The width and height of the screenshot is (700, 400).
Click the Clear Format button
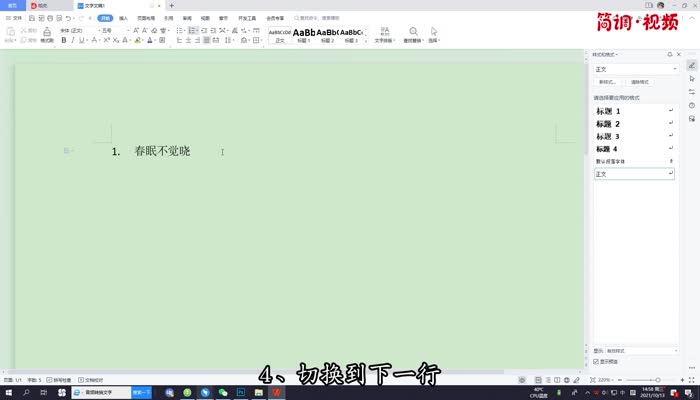pyautogui.click(x=640, y=82)
